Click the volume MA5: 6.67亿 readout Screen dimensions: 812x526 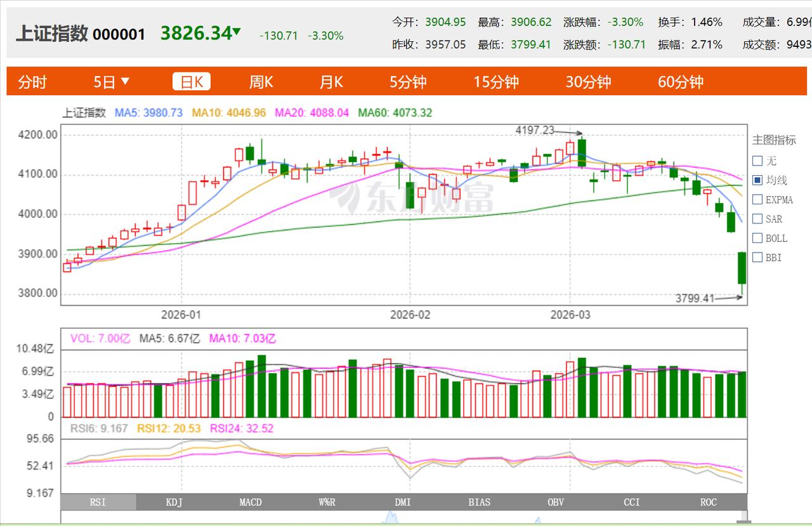[169, 339]
